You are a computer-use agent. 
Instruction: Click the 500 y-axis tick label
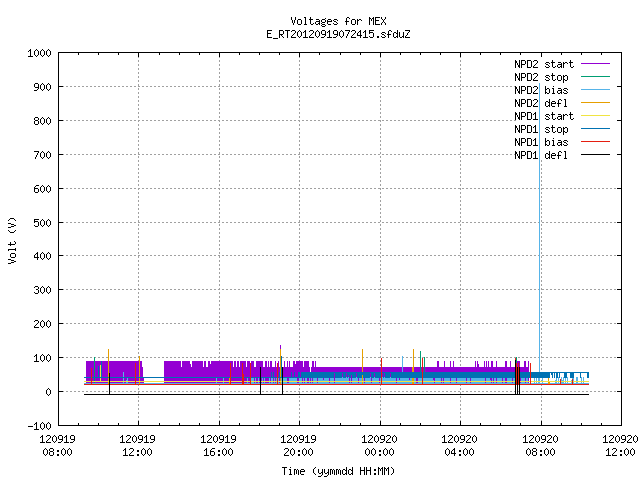click(42, 223)
